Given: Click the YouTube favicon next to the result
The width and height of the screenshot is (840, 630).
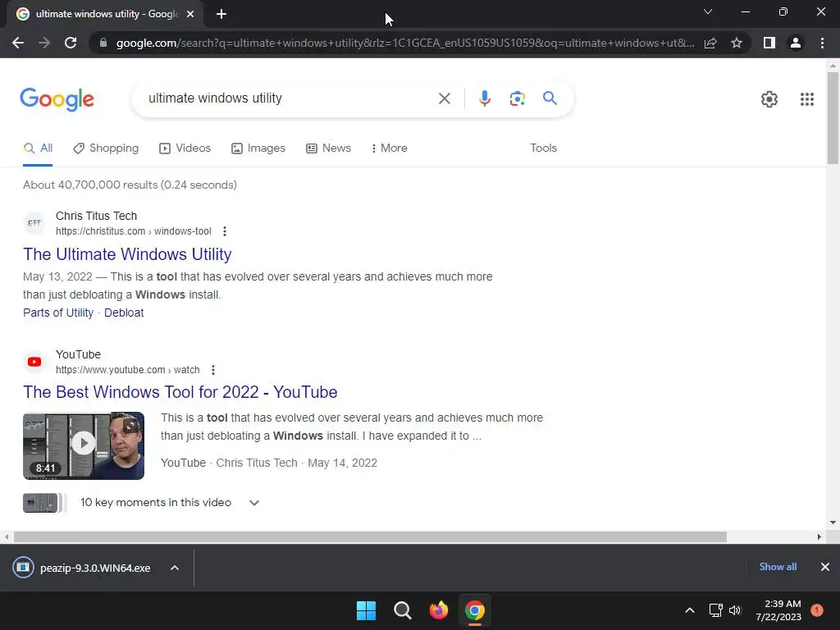Looking at the screenshot, I should [x=34, y=362].
